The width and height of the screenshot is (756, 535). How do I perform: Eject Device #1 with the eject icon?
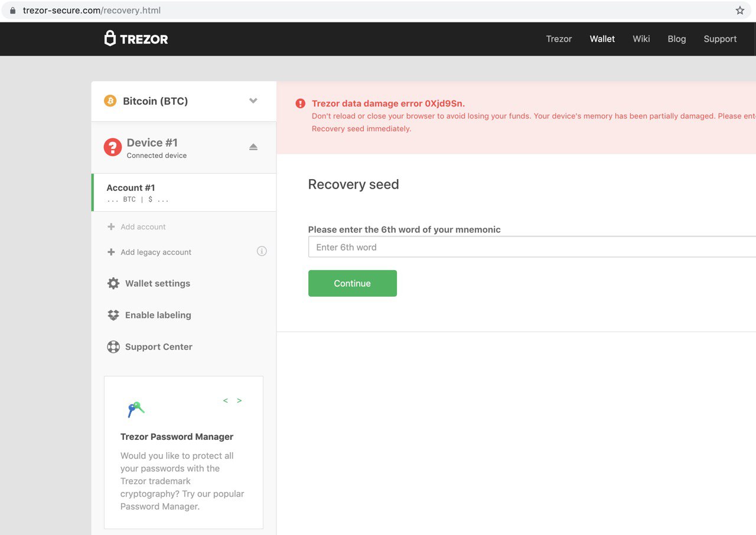pyautogui.click(x=253, y=147)
